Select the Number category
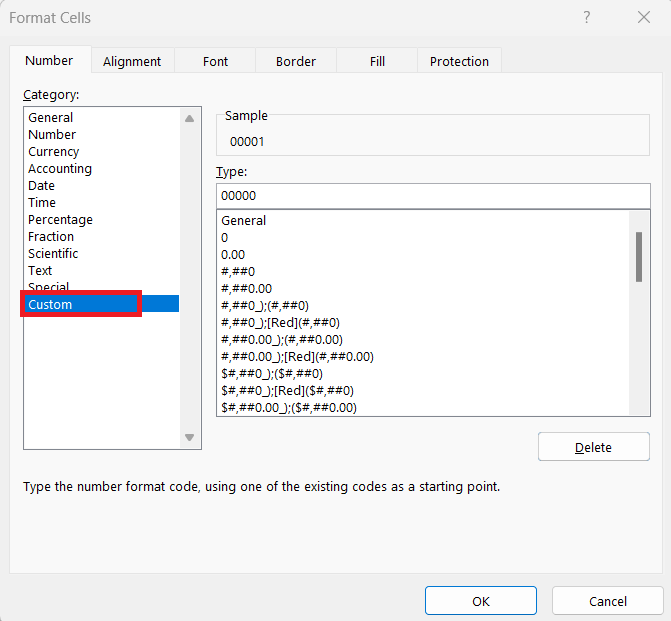 point(101,134)
